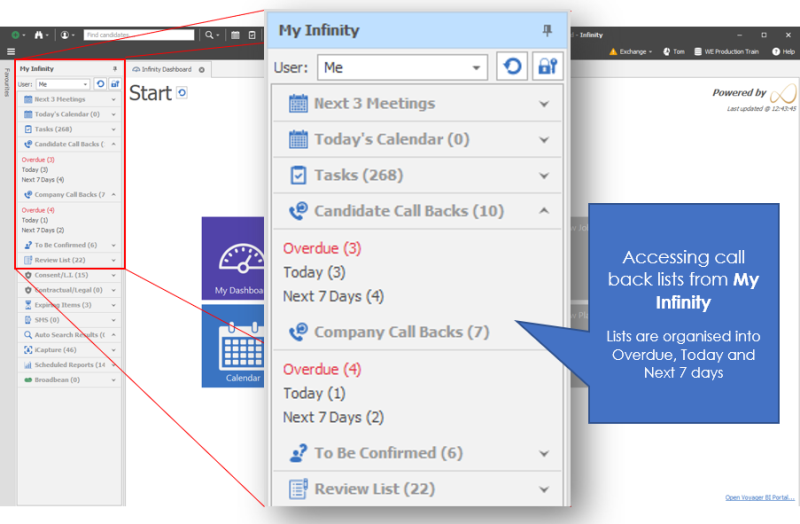The height and width of the screenshot is (524, 800).
Task: Open the Next 7 Days (2) company list
Action: [333, 417]
